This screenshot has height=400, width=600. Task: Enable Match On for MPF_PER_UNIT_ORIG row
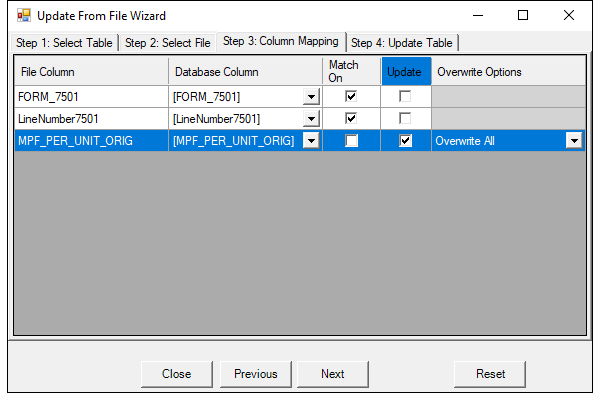click(x=351, y=140)
